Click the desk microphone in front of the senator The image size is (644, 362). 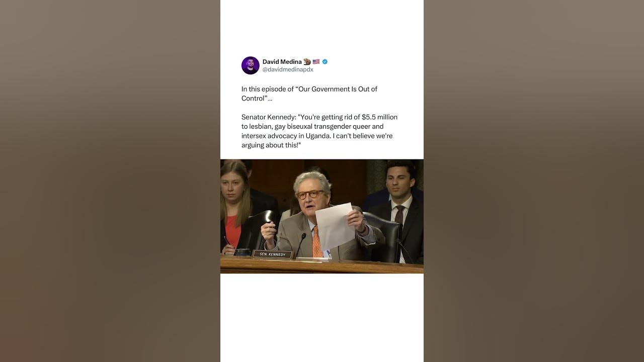click(301, 245)
